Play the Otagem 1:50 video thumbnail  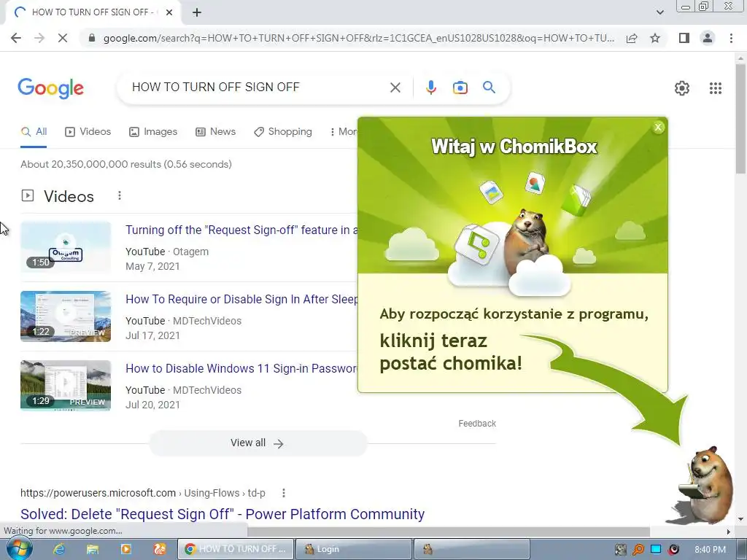click(x=66, y=246)
